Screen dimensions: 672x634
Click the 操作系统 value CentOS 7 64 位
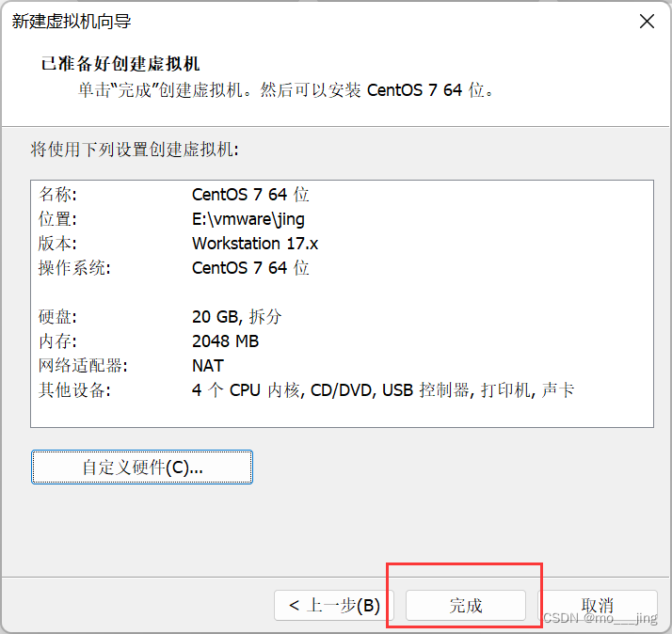click(x=250, y=268)
